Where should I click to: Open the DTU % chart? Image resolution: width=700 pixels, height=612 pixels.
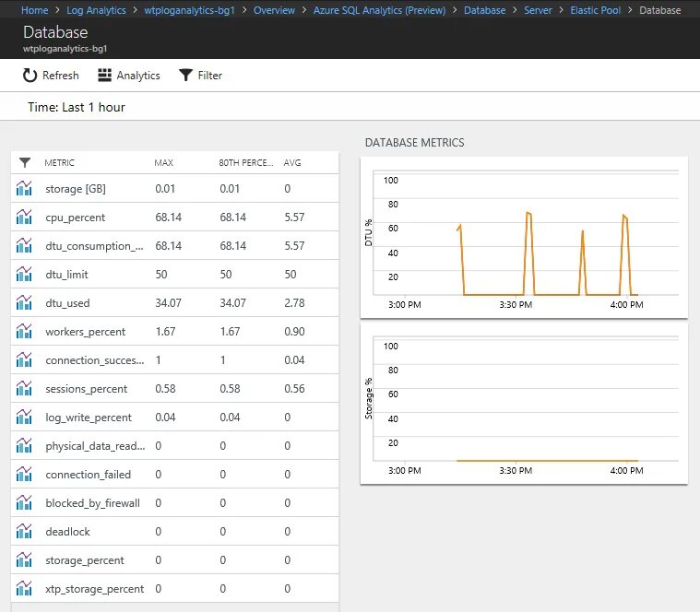point(524,237)
